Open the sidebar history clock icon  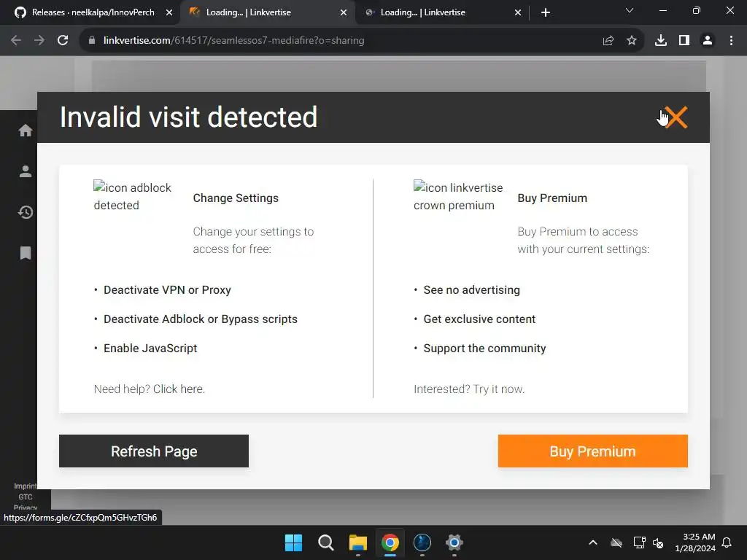tap(26, 212)
